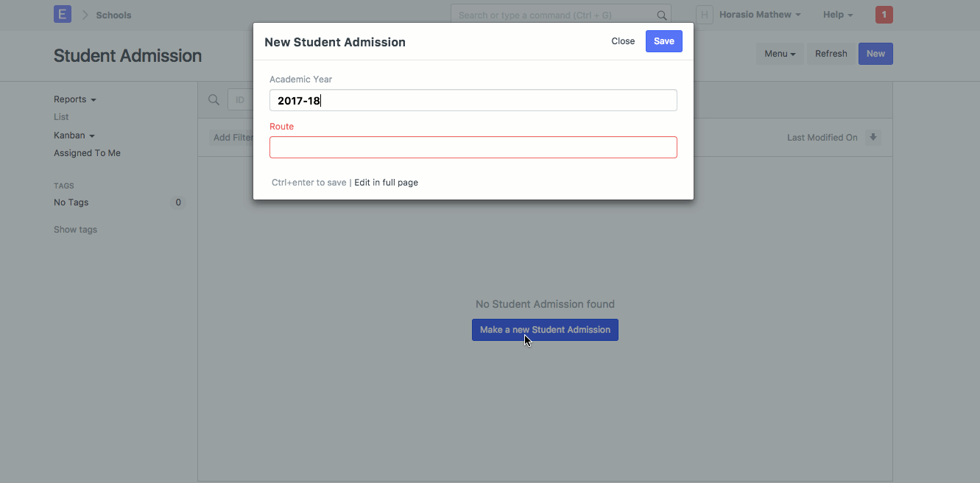This screenshot has width=980, height=483.
Task: Open the Menu dropdown button
Action: pos(780,54)
